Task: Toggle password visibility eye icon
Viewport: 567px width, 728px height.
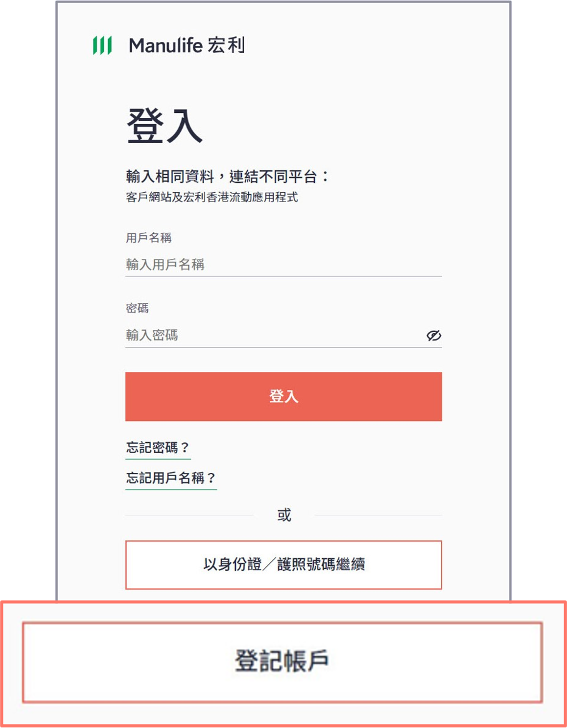Action: pos(434,335)
